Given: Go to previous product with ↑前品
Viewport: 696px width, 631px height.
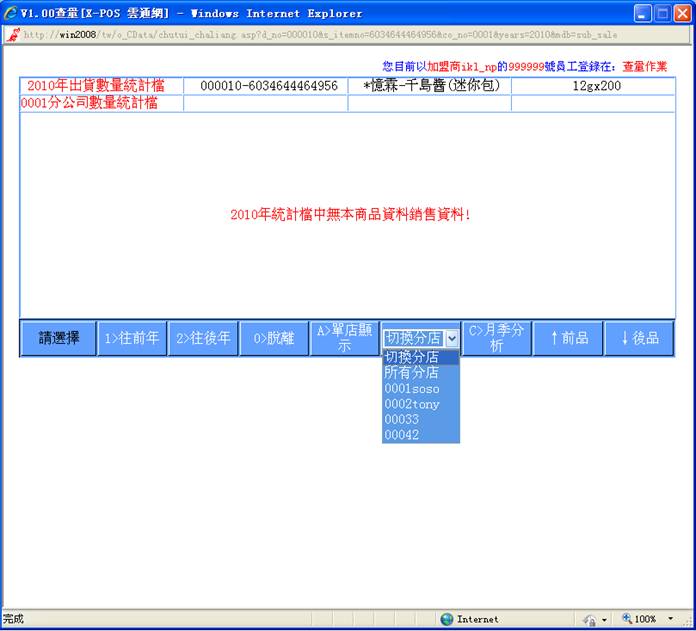Looking at the screenshot, I should [568, 338].
